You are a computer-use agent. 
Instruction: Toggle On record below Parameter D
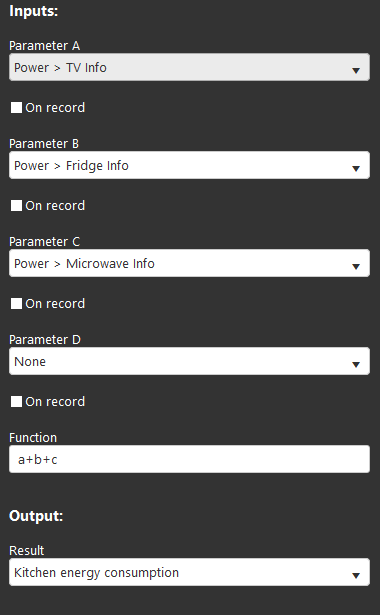[16, 402]
